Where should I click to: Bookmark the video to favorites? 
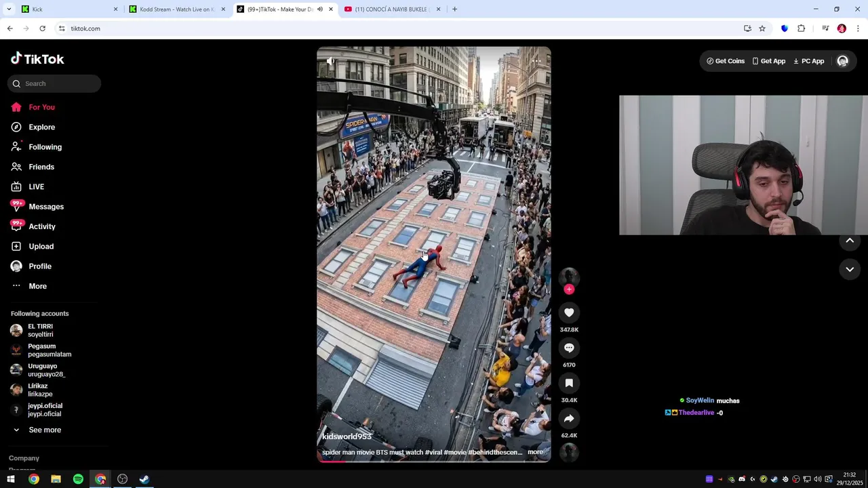pos(569,383)
